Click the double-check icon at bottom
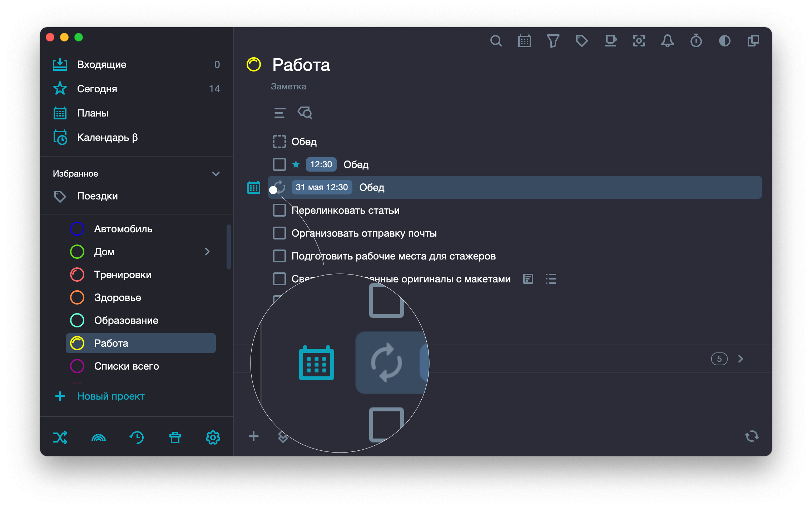 (x=282, y=437)
